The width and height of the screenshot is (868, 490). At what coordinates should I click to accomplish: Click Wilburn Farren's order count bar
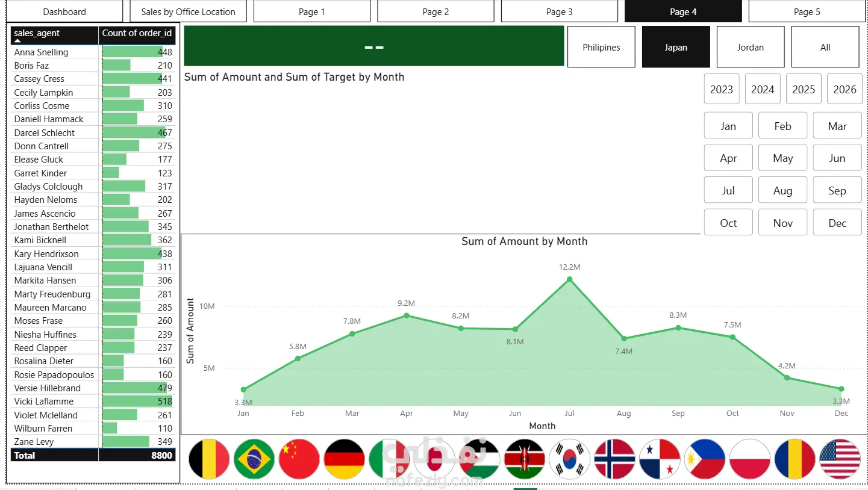click(x=110, y=429)
